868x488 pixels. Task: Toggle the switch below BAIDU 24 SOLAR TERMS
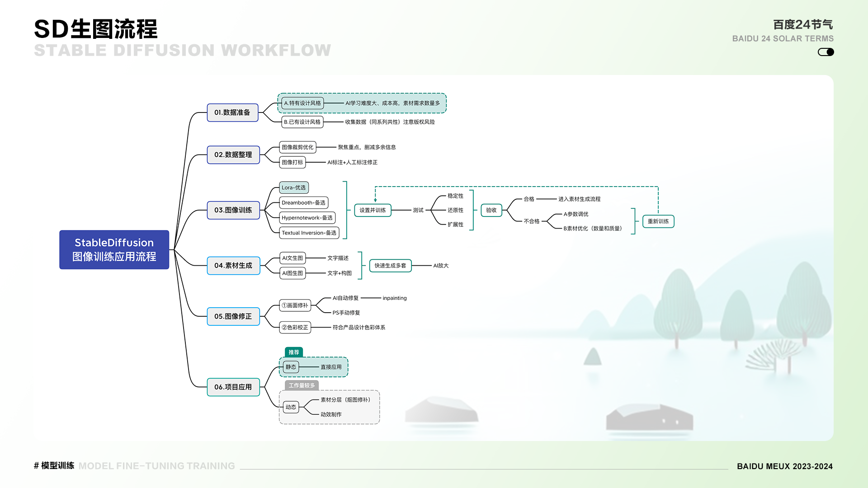point(826,52)
